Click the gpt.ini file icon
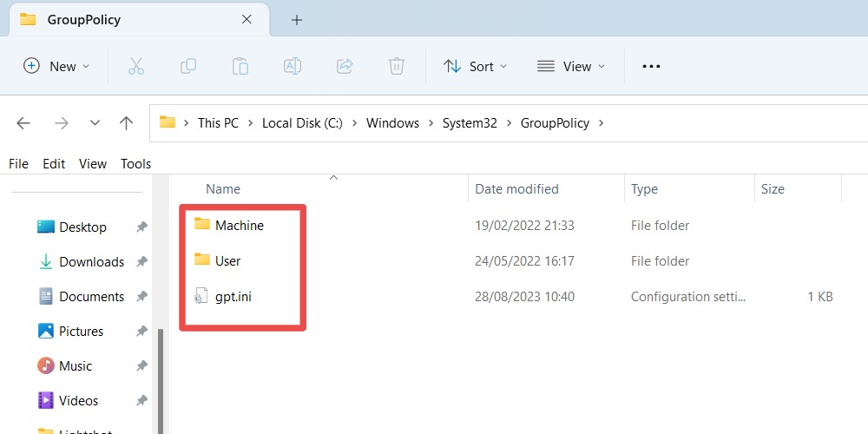 (x=200, y=296)
